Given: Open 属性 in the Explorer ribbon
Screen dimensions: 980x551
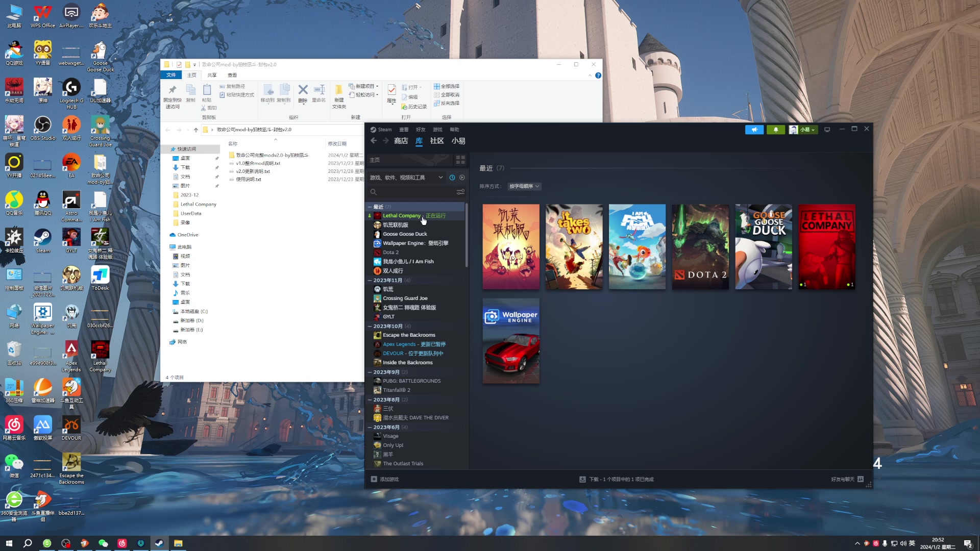Looking at the screenshot, I should tap(391, 94).
